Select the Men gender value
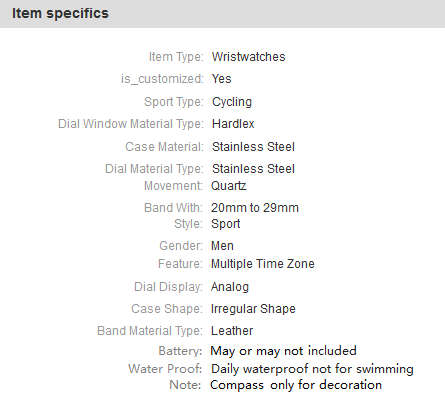 [x=222, y=246]
